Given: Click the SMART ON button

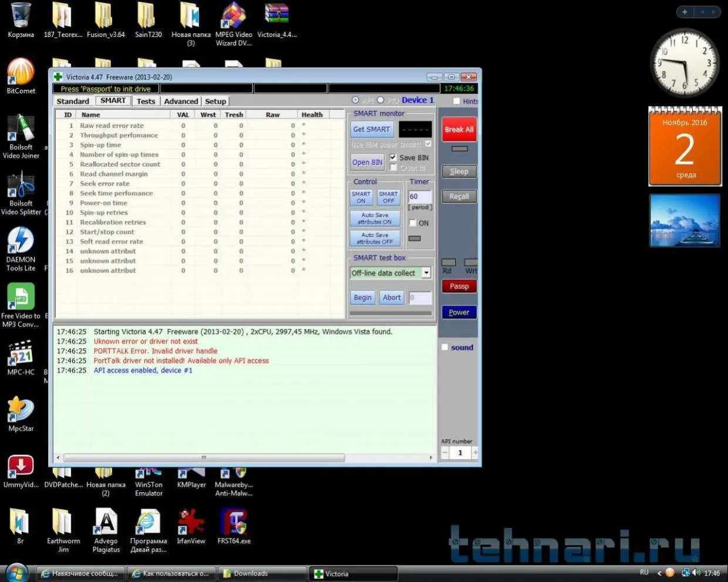Looking at the screenshot, I should 361,197.
